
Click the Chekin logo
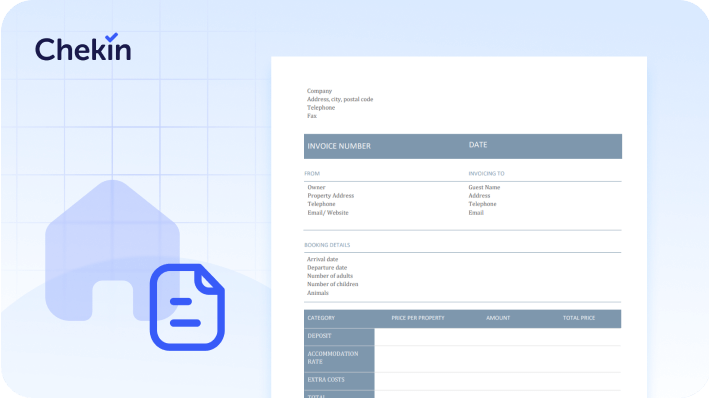83,47
